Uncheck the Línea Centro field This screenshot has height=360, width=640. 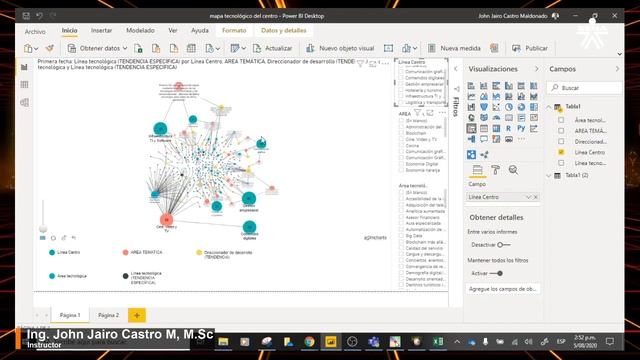(x=561, y=152)
